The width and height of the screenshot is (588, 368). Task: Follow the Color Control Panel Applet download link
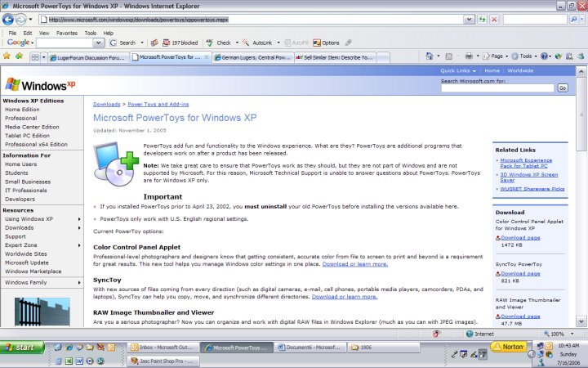pyautogui.click(x=354, y=264)
